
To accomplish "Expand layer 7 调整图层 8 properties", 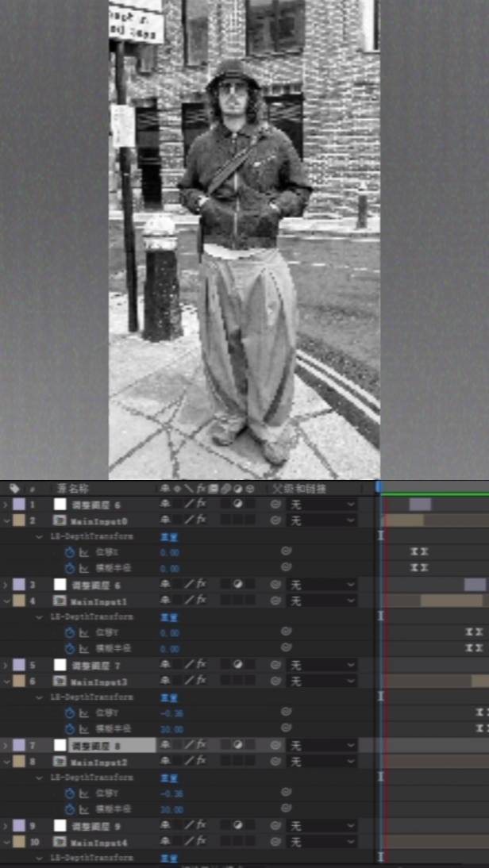I will click(x=6, y=746).
